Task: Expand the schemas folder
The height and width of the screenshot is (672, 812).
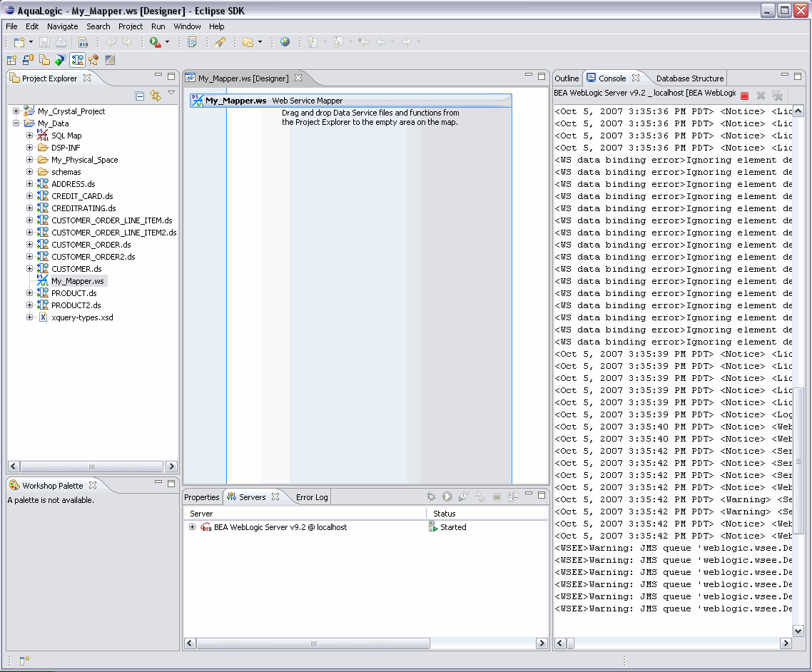Action: (29, 172)
